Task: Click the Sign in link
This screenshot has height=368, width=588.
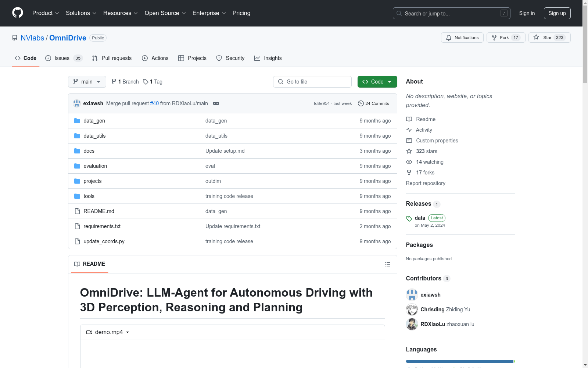Action: pyautogui.click(x=527, y=13)
